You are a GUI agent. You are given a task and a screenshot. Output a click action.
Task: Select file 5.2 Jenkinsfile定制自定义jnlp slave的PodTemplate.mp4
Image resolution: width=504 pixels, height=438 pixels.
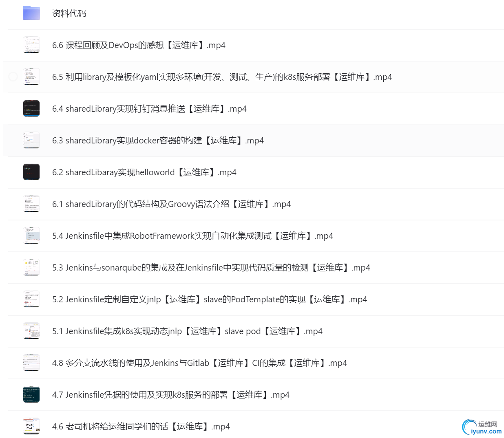(x=210, y=299)
